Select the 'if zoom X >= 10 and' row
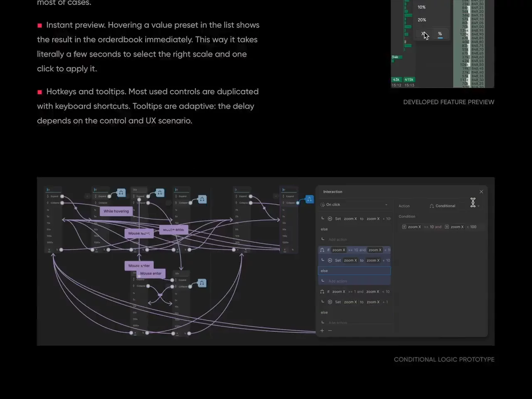532x399 pixels. [354, 250]
